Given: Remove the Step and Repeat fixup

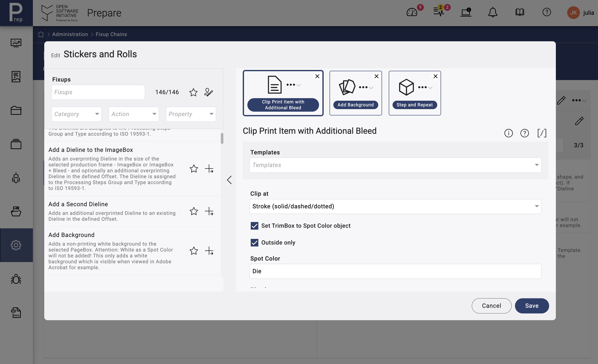Looking at the screenshot, I should [435, 76].
